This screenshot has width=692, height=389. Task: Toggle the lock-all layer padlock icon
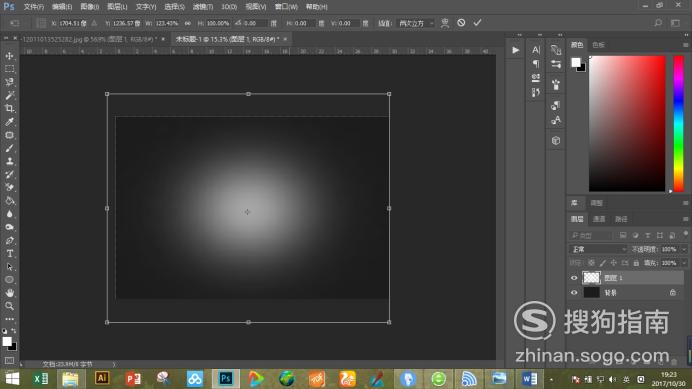[x=636, y=263]
